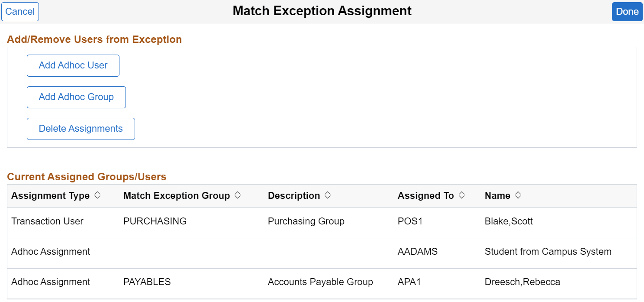644x302 pixels.
Task: Open the Delete Assignments option
Action: [80, 129]
